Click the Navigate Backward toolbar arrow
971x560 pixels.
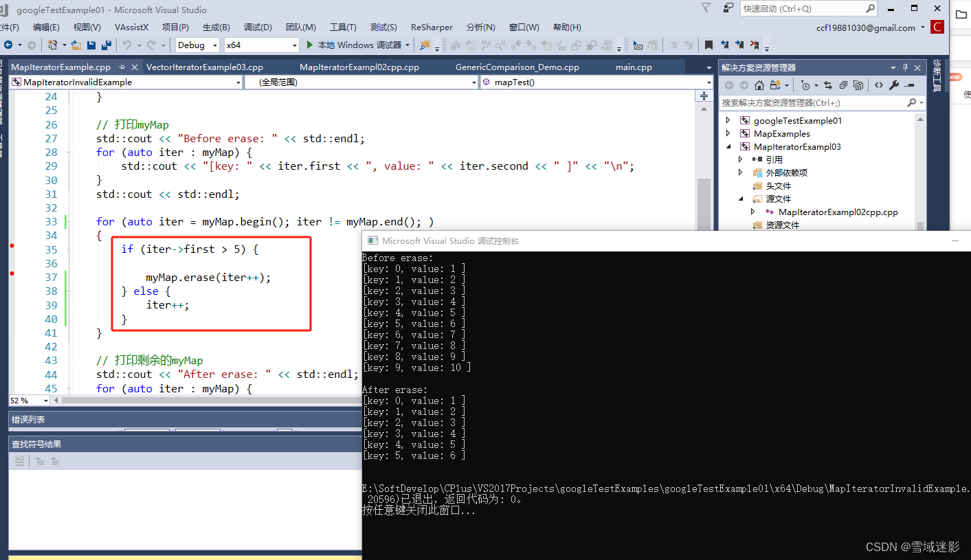8,45
